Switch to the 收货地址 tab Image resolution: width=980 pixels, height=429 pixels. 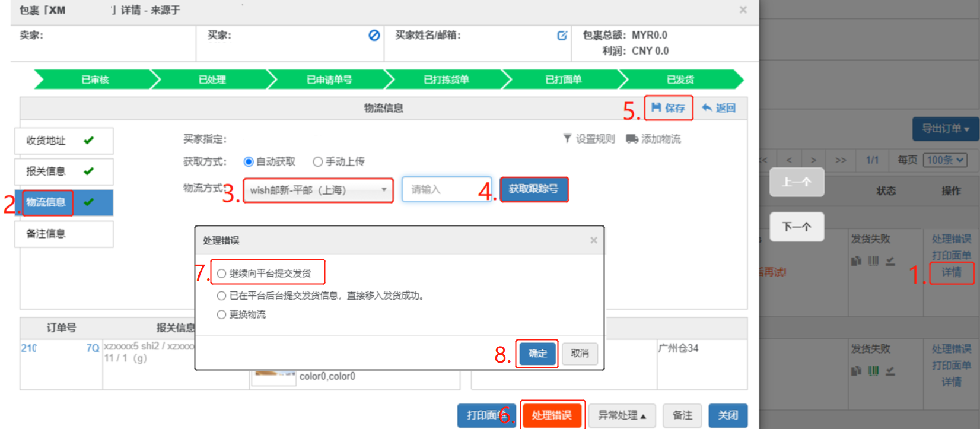click(x=63, y=141)
